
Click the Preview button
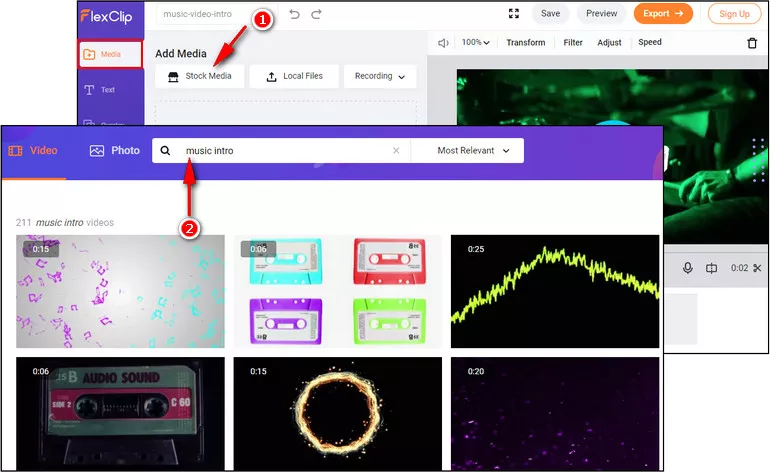click(601, 14)
